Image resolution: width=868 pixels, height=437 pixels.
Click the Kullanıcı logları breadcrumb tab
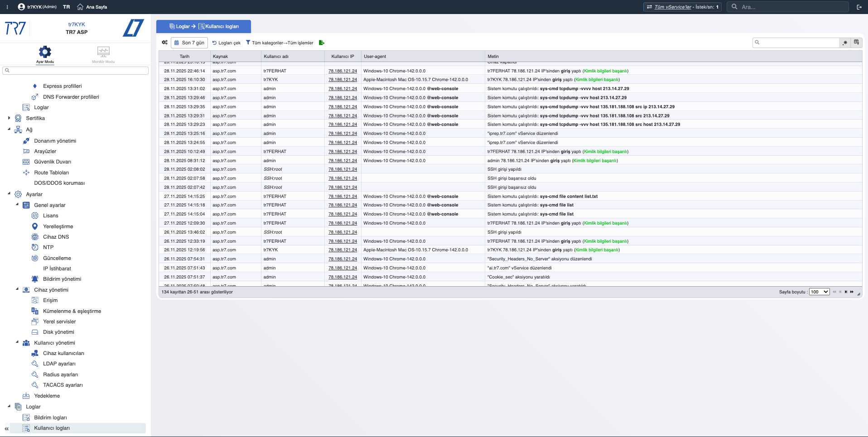tap(219, 26)
